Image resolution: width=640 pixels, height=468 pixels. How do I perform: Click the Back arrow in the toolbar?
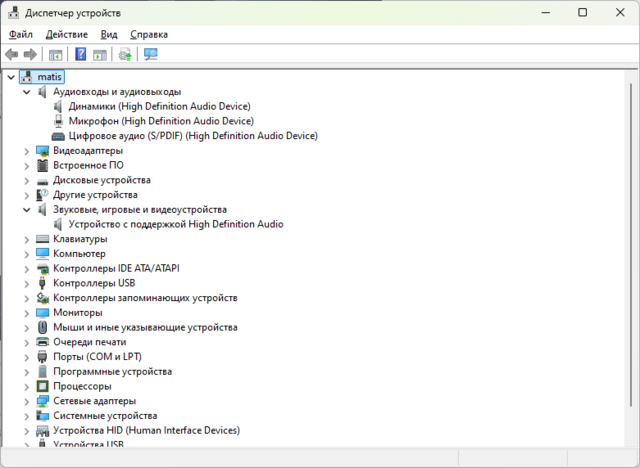click(x=12, y=54)
